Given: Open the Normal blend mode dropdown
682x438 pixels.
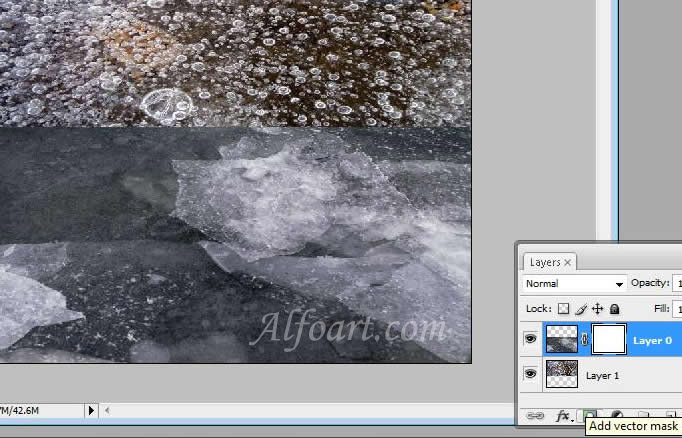Looking at the screenshot, I should coord(575,284).
